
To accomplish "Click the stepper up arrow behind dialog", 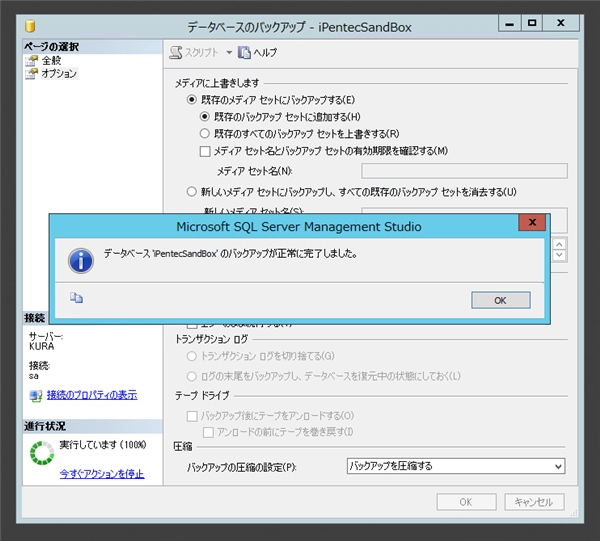I will point(559,244).
